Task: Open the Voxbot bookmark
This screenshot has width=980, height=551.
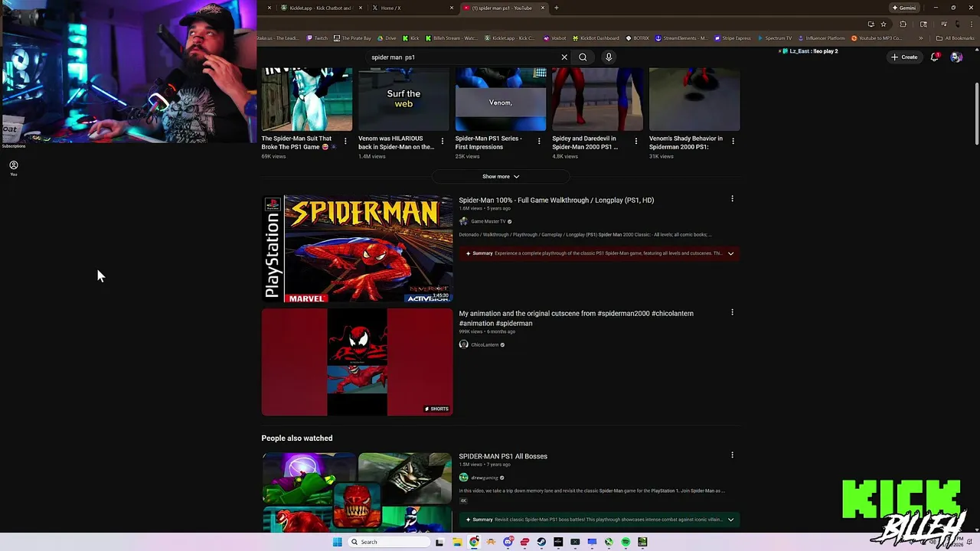Action: [x=555, y=38]
